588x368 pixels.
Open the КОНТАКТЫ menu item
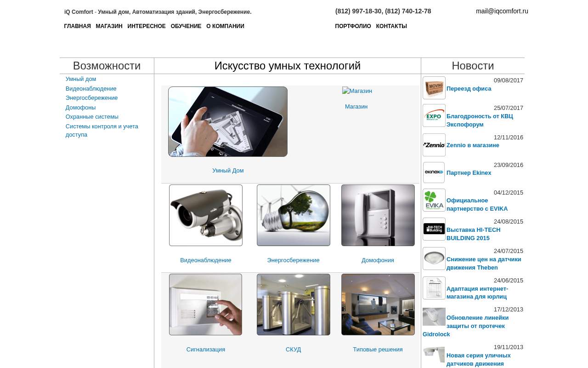coord(391,26)
